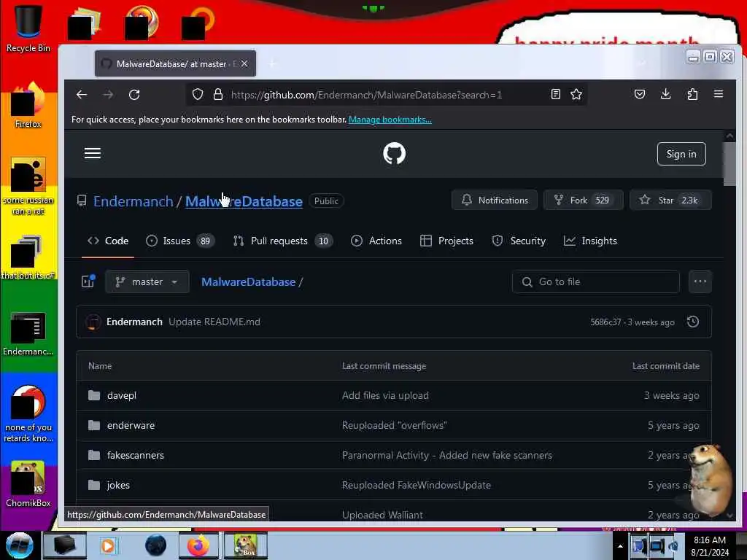Open 'Paranormal Activity - Added new fake scanners' message
747x560 pixels.
click(447, 455)
